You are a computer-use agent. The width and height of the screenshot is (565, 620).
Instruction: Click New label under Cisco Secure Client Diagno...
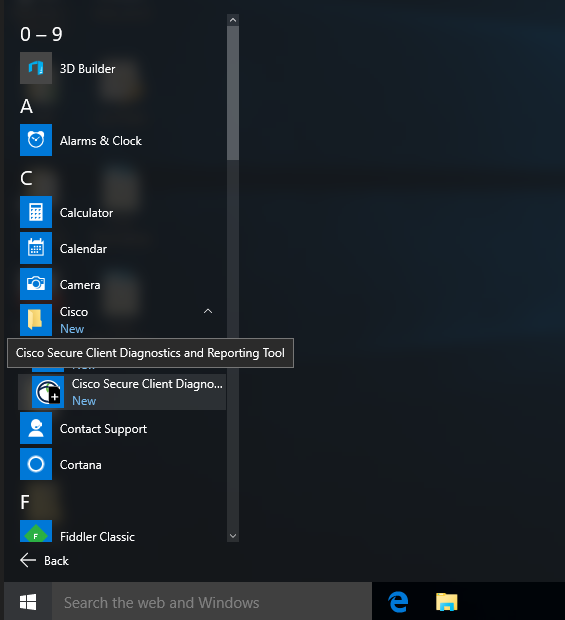(84, 401)
